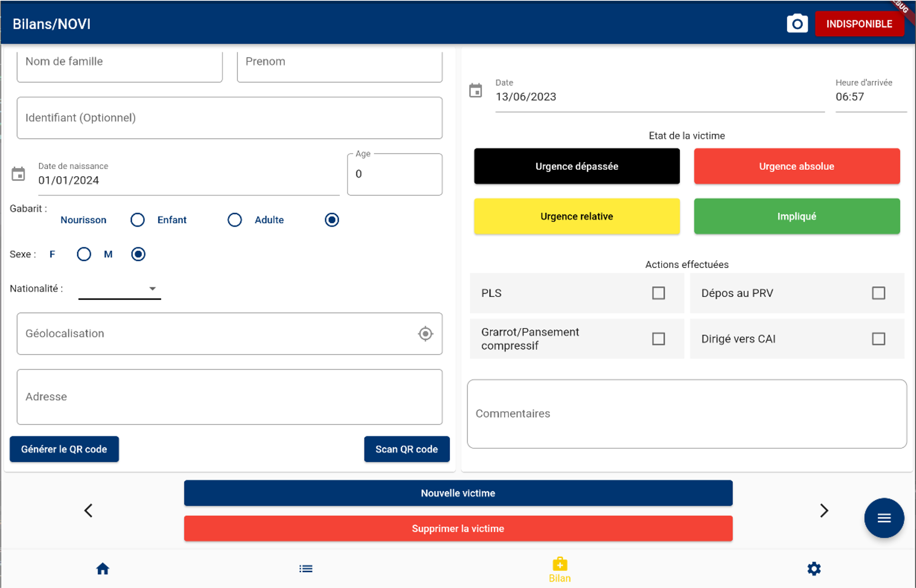
Task: Click Supprimer la victime
Action: click(x=458, y=528)
